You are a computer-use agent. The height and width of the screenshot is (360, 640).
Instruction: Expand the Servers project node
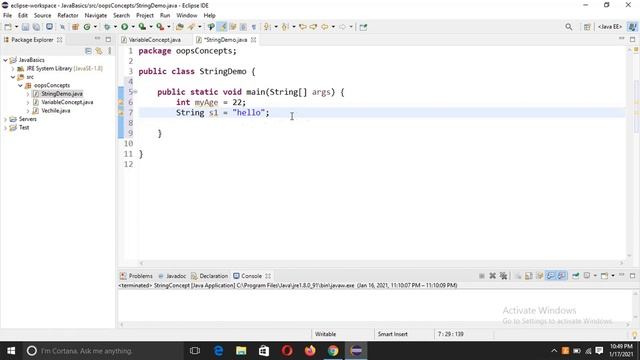pyautogui.click(x=6, y=119)
